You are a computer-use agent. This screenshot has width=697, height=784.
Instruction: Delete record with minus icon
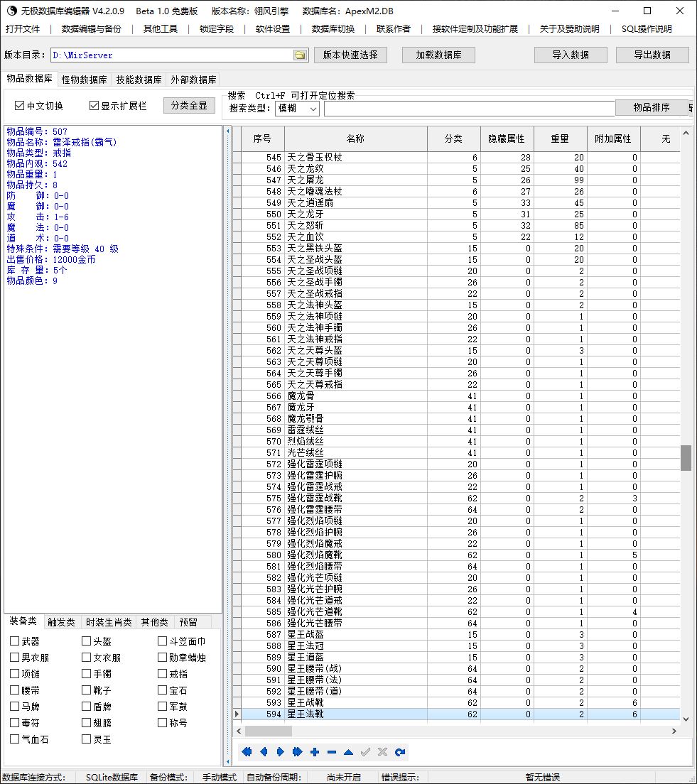pyautogui.click(x=331, y=751)
